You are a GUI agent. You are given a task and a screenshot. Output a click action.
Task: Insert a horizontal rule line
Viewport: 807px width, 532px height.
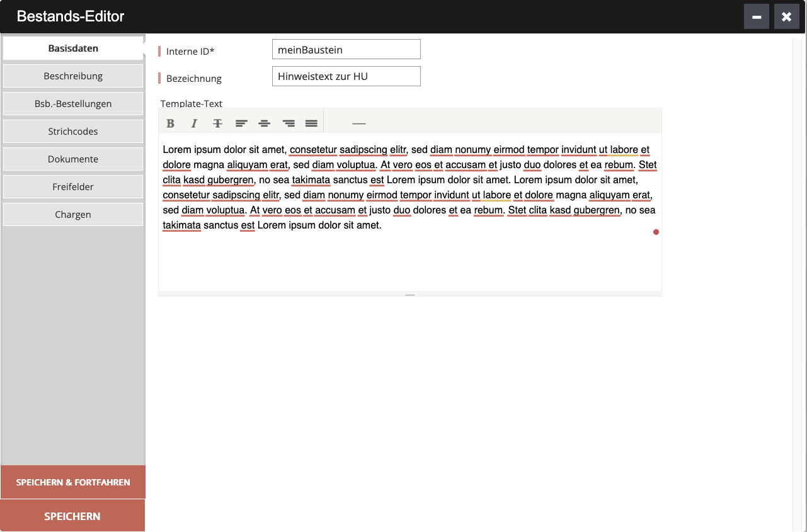tap(358, 123)
